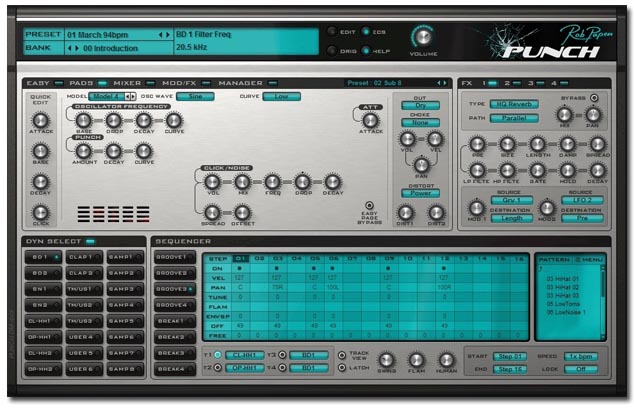Image resolution: width=634 pixels, height=408 pixels.
Task: Go to next preset with right arrow beside '01 March 94bpm'
Action: click(168, 35)
